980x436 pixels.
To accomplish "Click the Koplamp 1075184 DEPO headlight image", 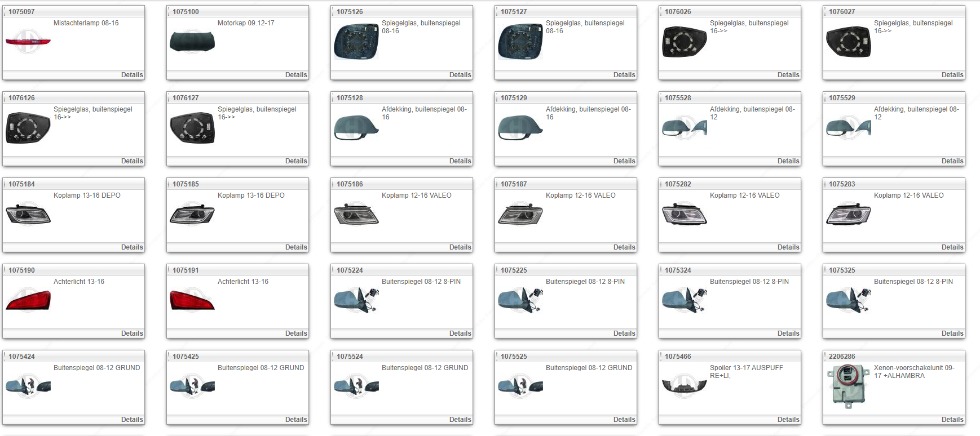I will pos(28,214).
